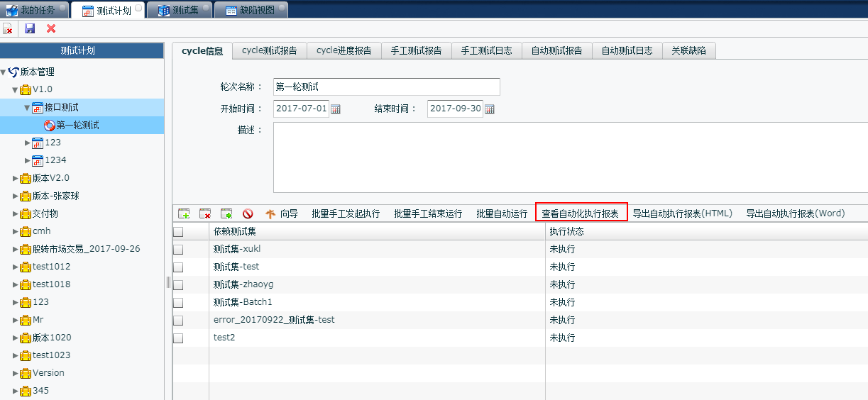Click the blue floppy-disk save icon
Viewport: 868px width, 400px height.
click(x=30, y=28)
